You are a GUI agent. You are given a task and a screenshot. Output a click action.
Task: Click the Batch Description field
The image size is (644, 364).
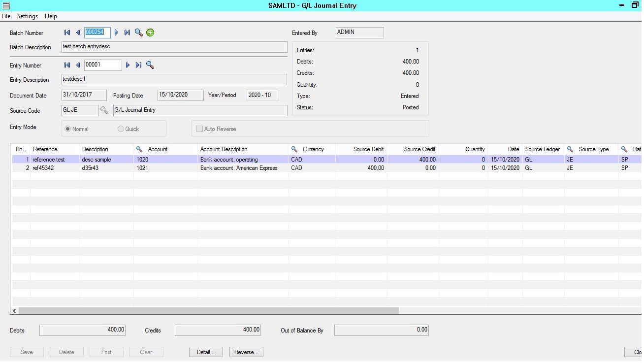174,47
